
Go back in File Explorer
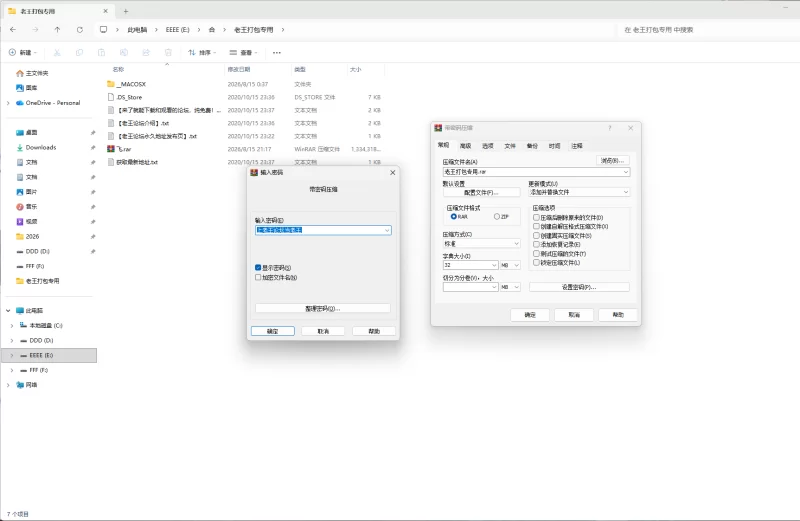point(13,30)
